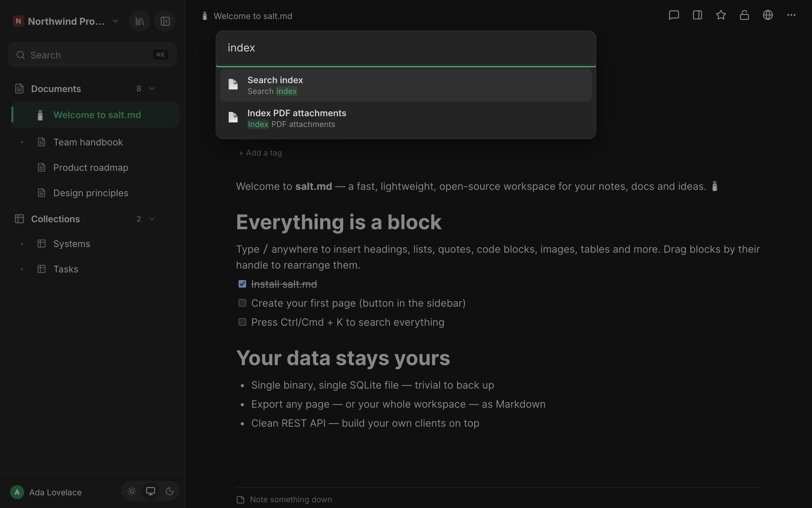Click the Northwind workspace avatar badge

point(18,21)
